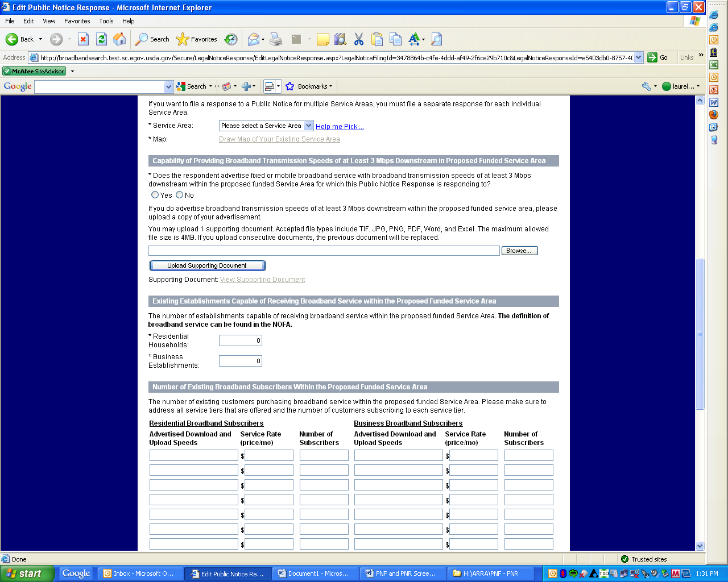
Task: Expand the address bar URL dropdown
Action: [639, 57]
